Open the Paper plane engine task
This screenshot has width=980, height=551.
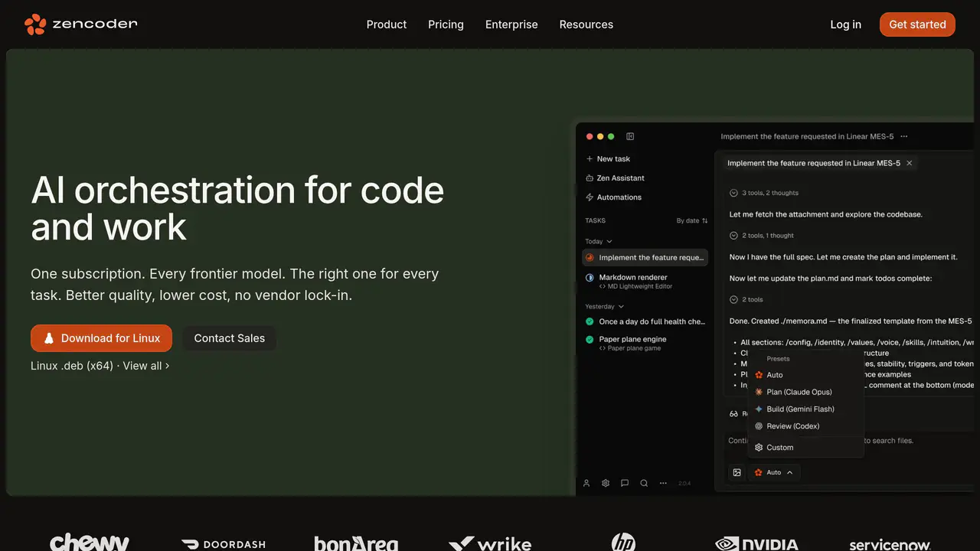[x=645, y=344]
